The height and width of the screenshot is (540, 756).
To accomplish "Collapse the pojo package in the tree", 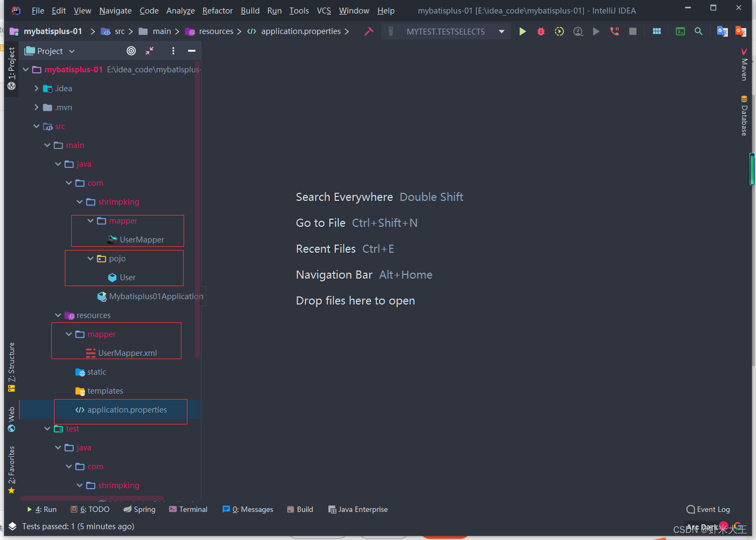I will click(90, 258).
